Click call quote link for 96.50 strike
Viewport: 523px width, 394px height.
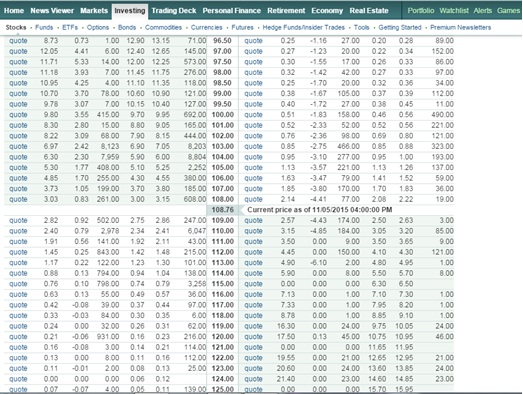pos(18,41)
